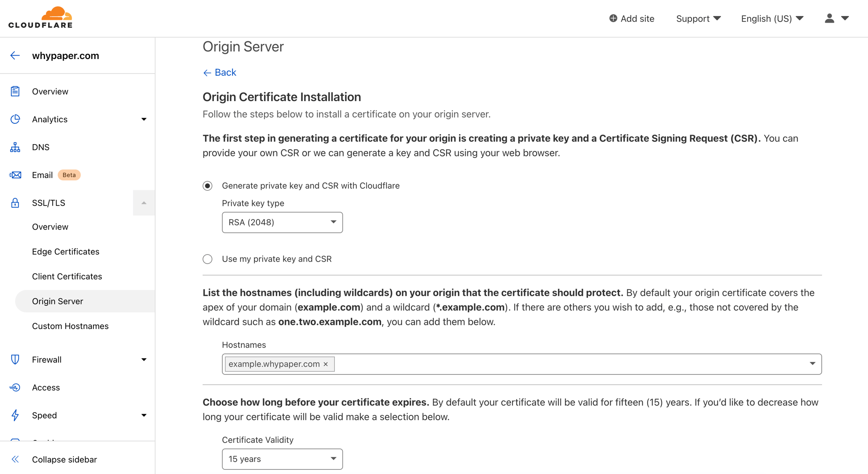Click Add site in the top bar
Viewport: 868px width, 474px height.
[632, 18]
